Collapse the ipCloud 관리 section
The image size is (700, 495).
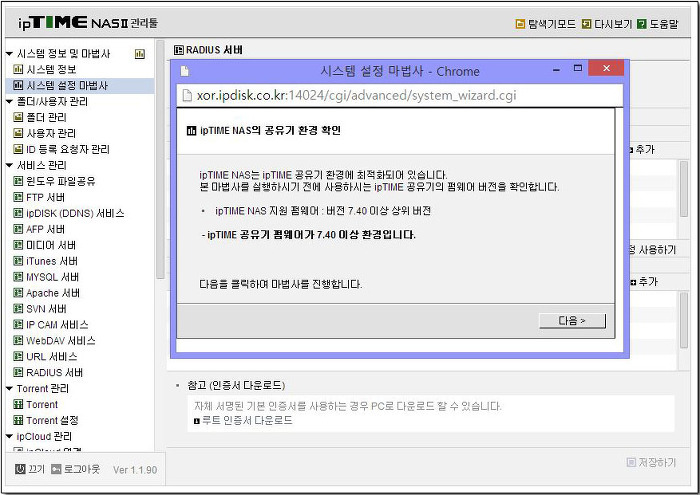coord(9,437)
